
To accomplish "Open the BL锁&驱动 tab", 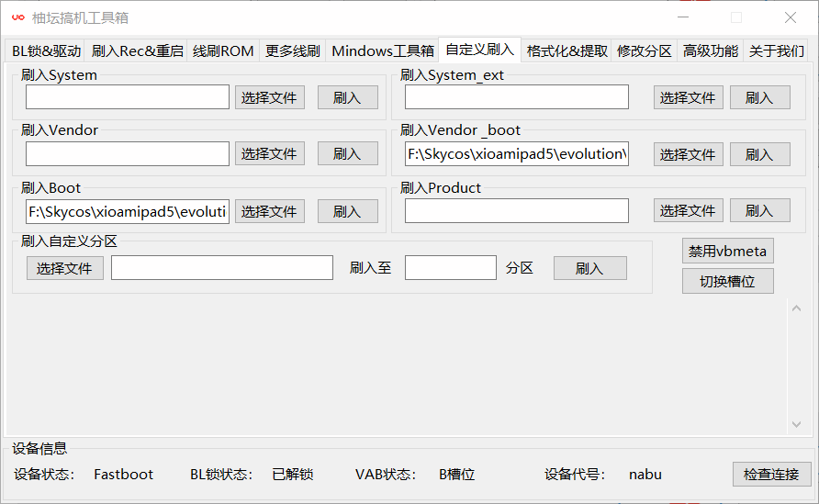I will tap(46, 50).
